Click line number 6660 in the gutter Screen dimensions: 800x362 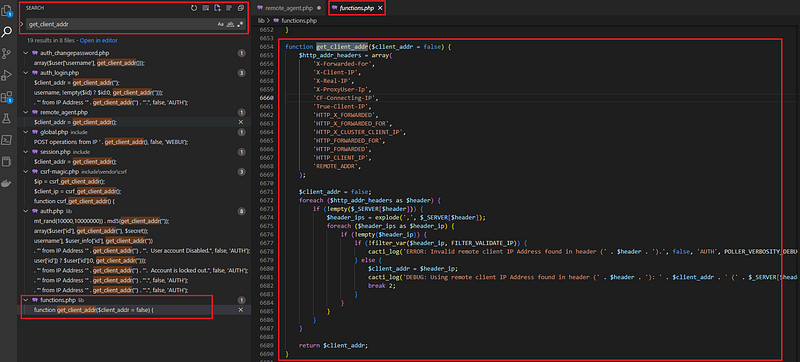tap(266, 98)
